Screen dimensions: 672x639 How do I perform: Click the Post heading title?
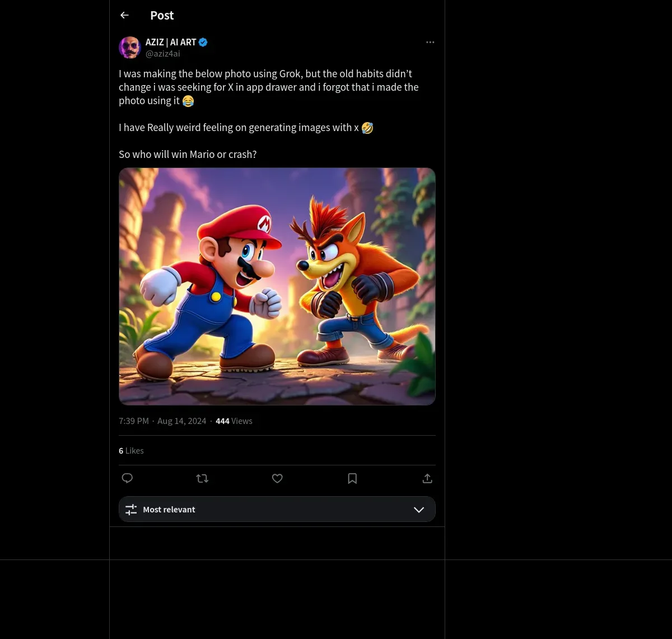162,15
